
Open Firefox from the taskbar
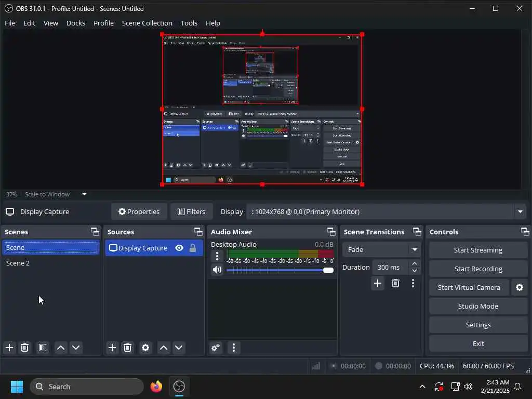pos(156,387)
